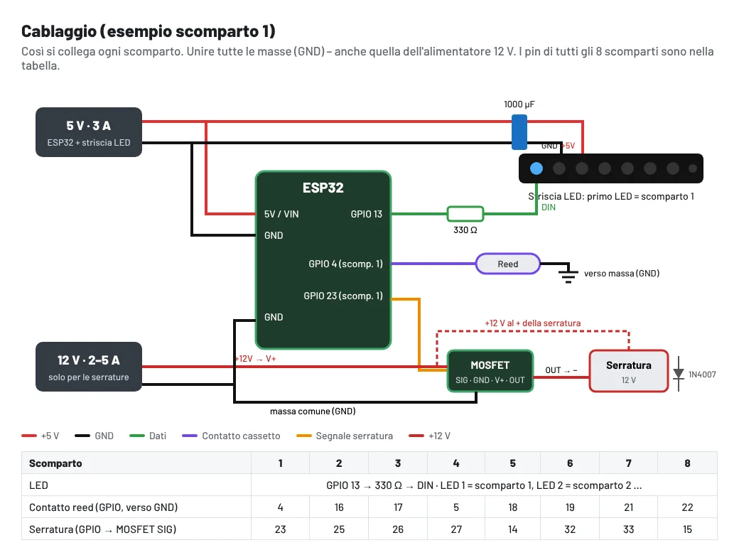Click the Serratura 12 V lock block
Screen dimensions: 739x560
click(x=629, y=371)
